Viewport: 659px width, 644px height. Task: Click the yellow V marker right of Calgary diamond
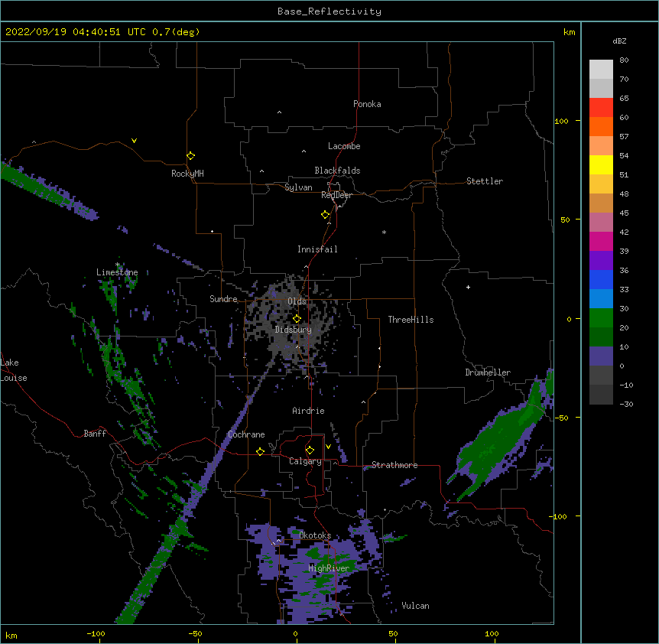coord(328,447)
